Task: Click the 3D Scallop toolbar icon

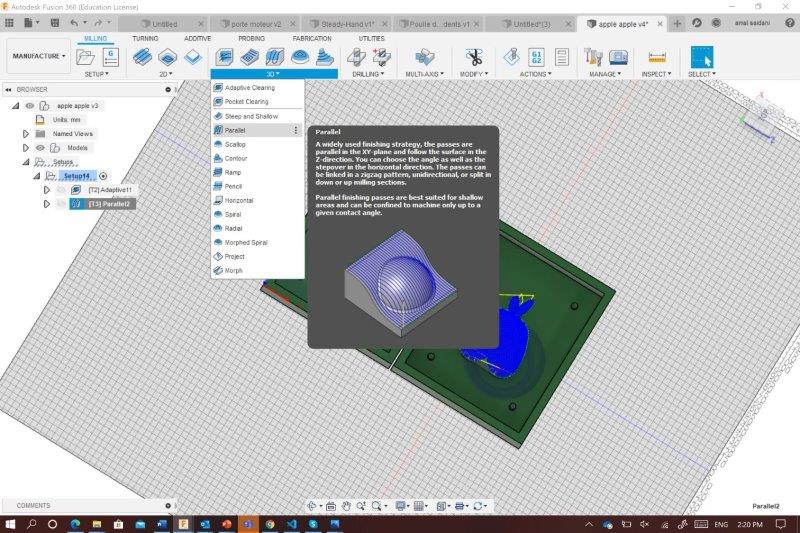Action: tap(300, 57)
